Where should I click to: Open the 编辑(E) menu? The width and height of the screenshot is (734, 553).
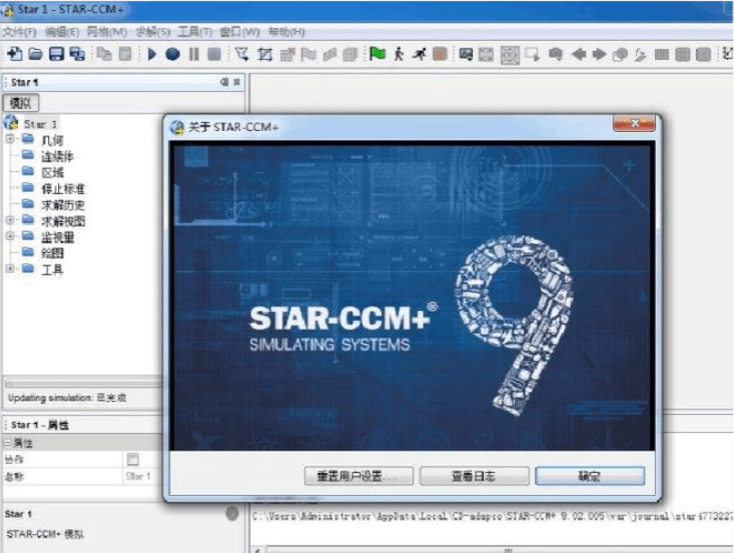(x=62, y=32)
